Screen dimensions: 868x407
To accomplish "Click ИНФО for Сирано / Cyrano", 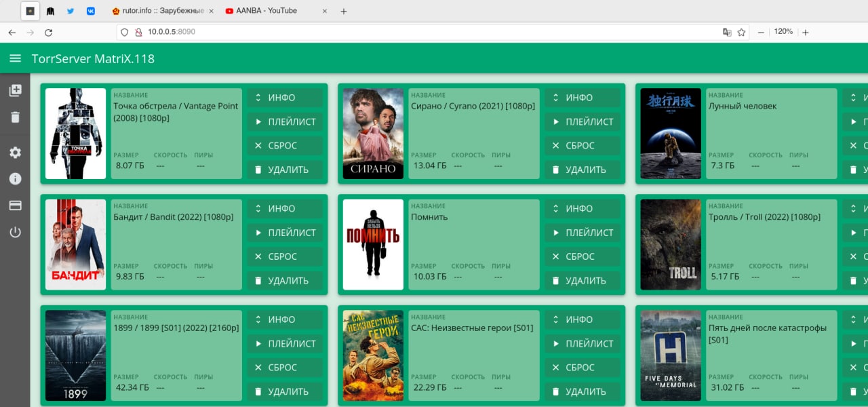I will point(582,98).
